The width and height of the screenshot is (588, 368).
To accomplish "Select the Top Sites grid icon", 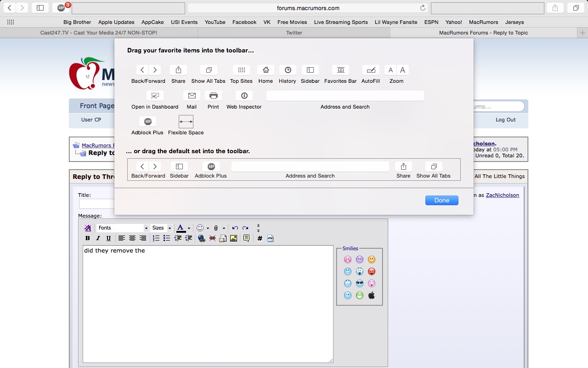I will [241, 70].
